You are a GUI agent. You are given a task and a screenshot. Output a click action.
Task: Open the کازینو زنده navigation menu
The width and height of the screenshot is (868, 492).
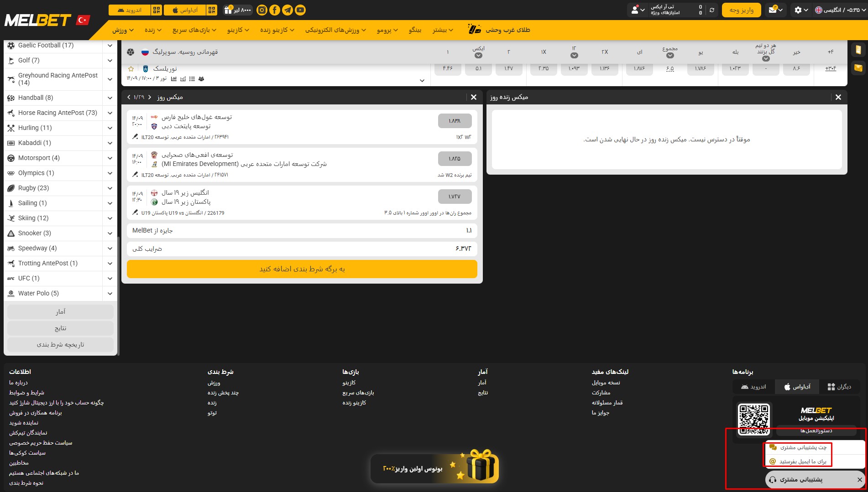click(x=277, y=30)
